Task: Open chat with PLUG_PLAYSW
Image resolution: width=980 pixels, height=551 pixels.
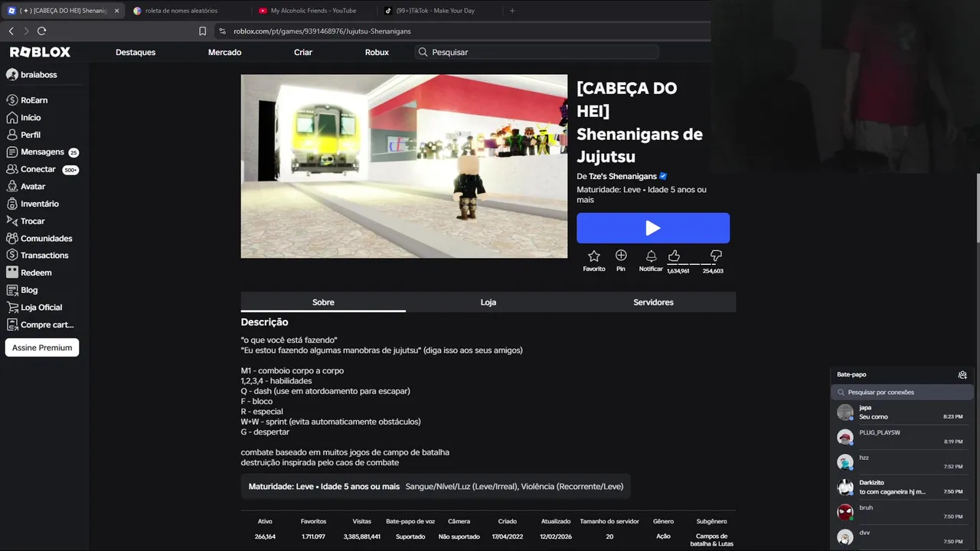Action: point(903,437)
